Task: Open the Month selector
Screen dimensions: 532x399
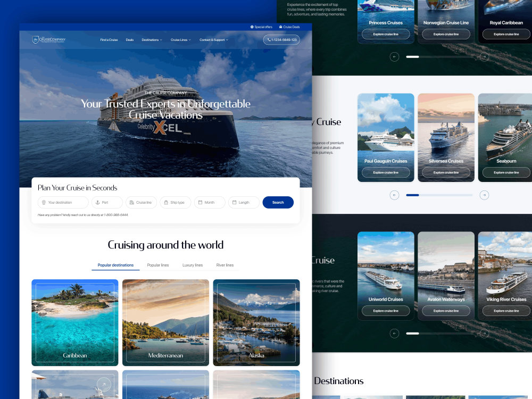Action: click(210, 202)
